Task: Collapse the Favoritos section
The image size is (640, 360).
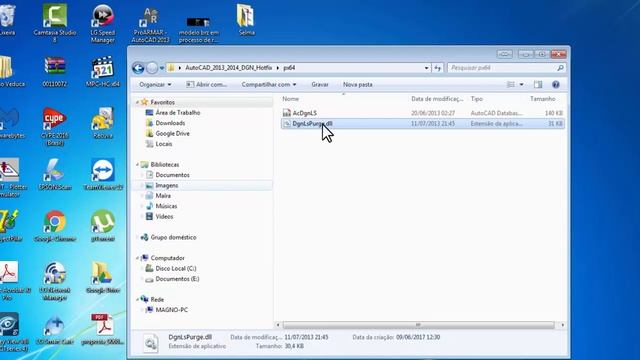Action: click(x=138, y=102)
